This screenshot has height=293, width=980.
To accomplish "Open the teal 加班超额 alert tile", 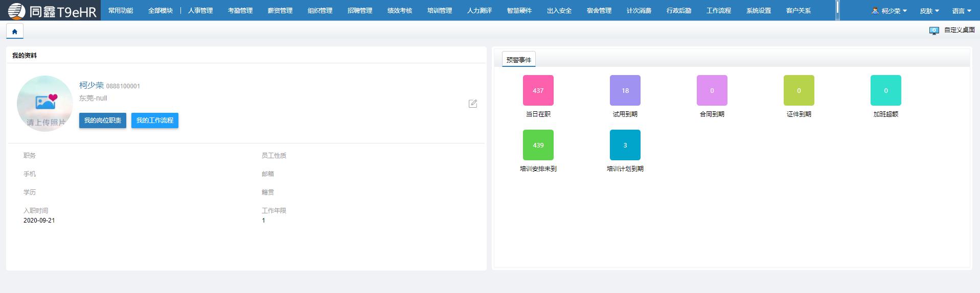I will click(x=885, y=90).
